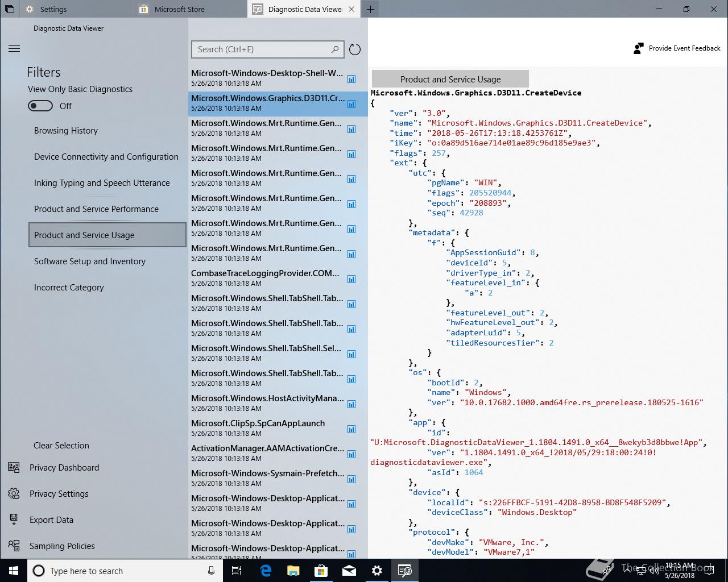Switch to the Microsoft Store tab
Viewport: 728px width, 582px height.
[x=191, y=9]
